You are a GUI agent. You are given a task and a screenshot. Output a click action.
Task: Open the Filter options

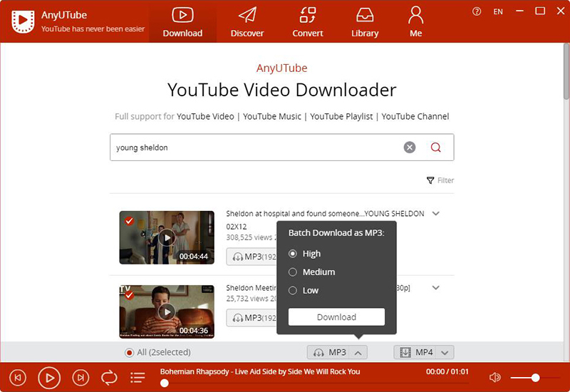click(x=440, y=180)
